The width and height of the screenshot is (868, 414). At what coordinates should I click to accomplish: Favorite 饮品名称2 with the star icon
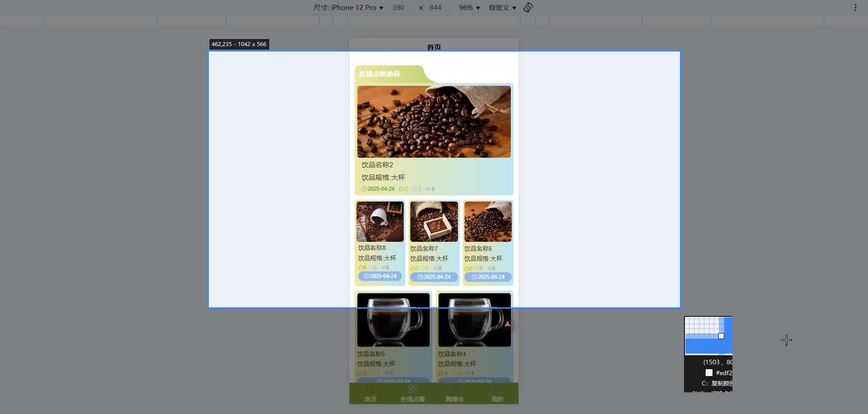[415, 189]
